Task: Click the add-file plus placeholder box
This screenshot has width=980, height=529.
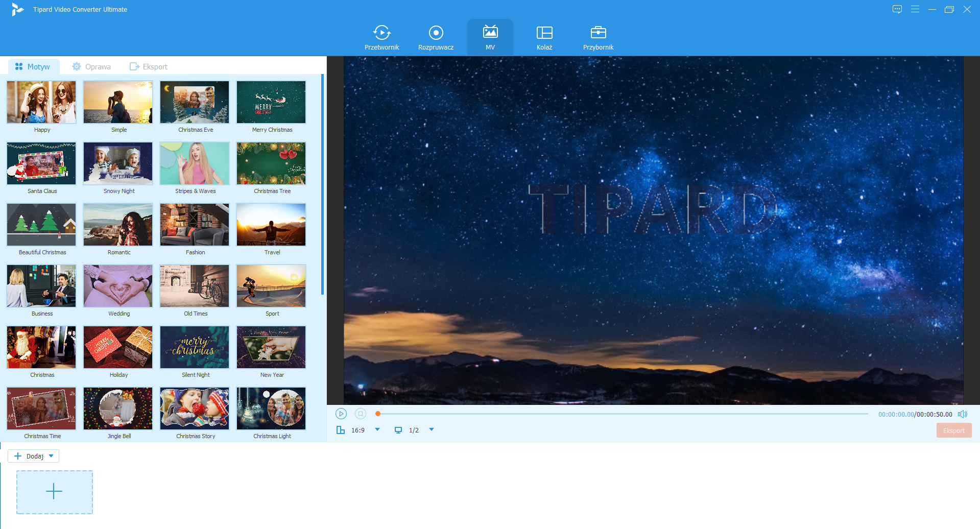Action: click(55, 492)
